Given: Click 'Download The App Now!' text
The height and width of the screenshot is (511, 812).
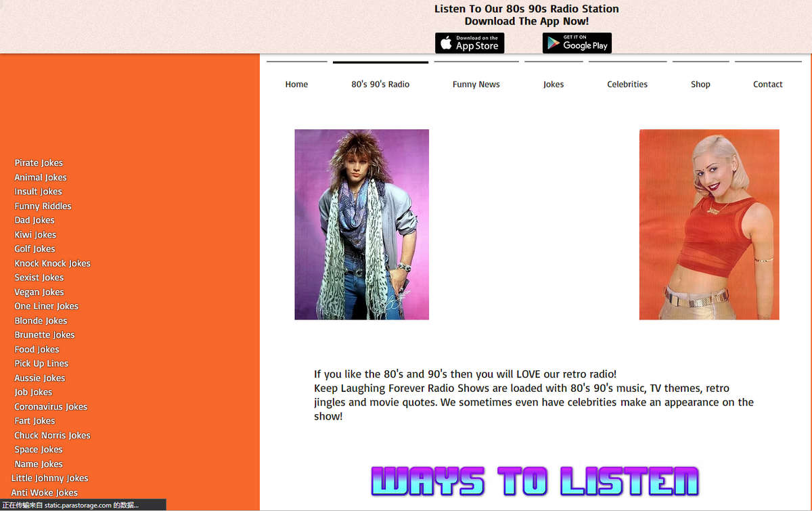Looking at the screenshot, I should pos(526,21).
